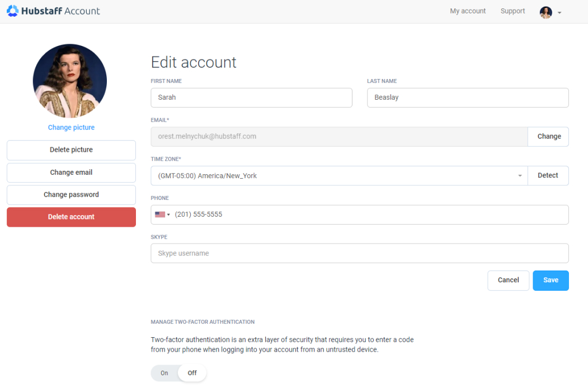Screen dimensions: 588x387
Task: Click the FIRST NAME field label
Action: point(166,81)
